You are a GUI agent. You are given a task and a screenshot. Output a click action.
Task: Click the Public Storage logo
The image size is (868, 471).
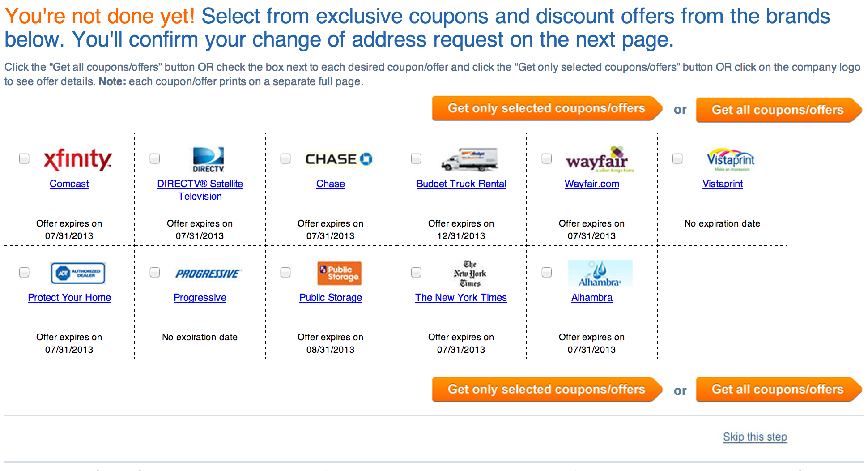[x=339, y=273]
